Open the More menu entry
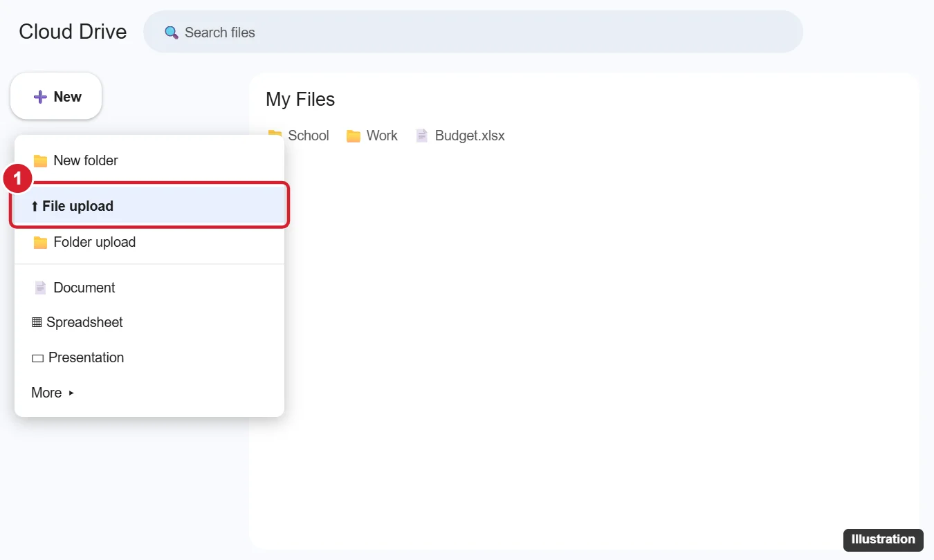The height and width of the screenshot is (560, 934). [149, 393]
